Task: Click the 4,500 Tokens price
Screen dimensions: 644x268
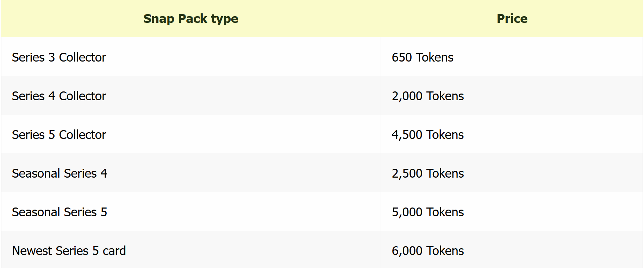Action: pos(427,135)
